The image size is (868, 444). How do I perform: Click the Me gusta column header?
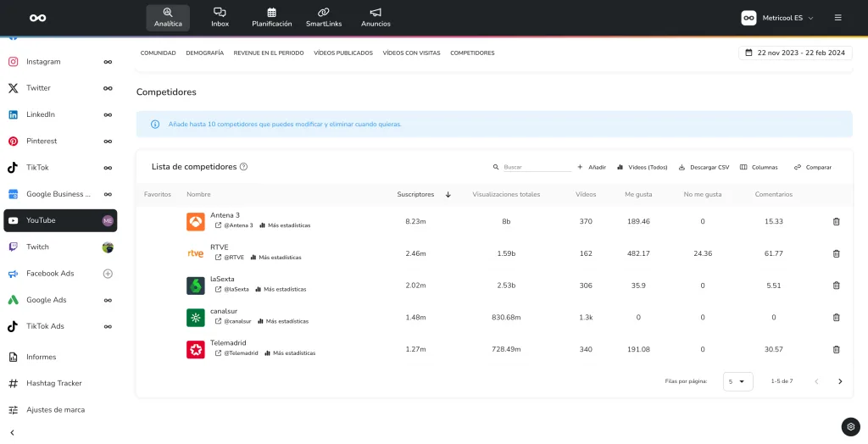point(638,194)
